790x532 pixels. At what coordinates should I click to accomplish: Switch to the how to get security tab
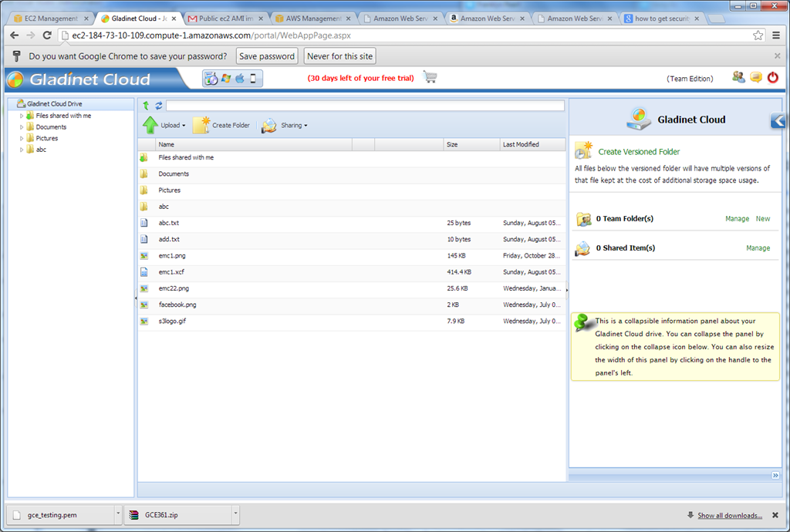point(661,19)
